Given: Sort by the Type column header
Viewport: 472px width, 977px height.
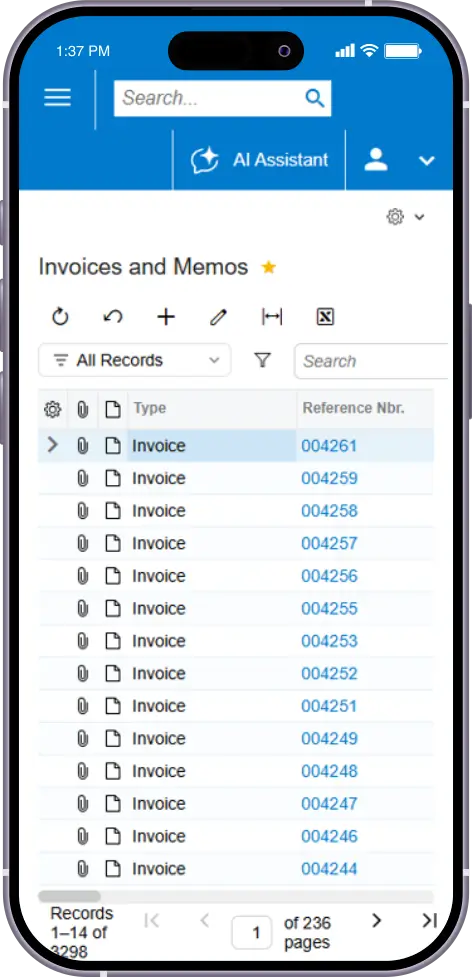Looking at the screenshot, I should [212, 408].
